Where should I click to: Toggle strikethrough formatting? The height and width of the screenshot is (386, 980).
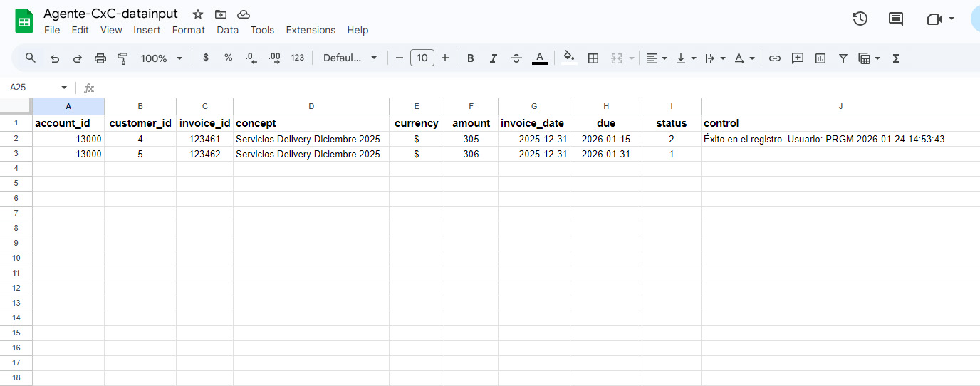point(516,58)
